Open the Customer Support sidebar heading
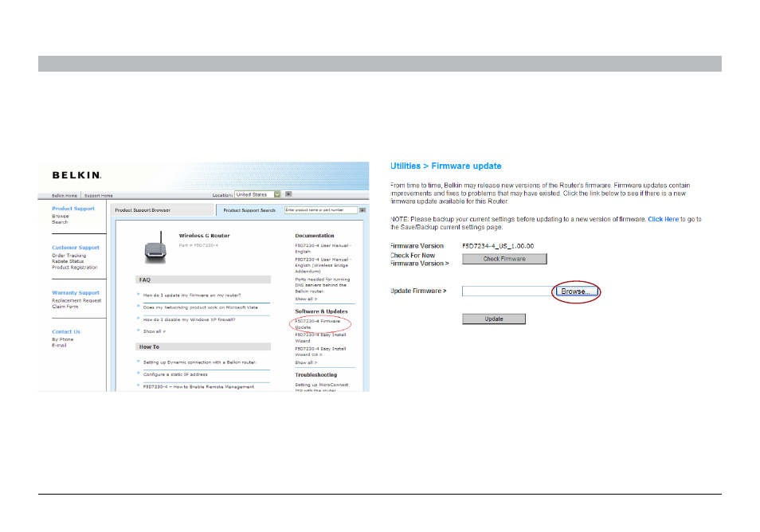This screenshot has height=532, width=760. tap(76, 248)
